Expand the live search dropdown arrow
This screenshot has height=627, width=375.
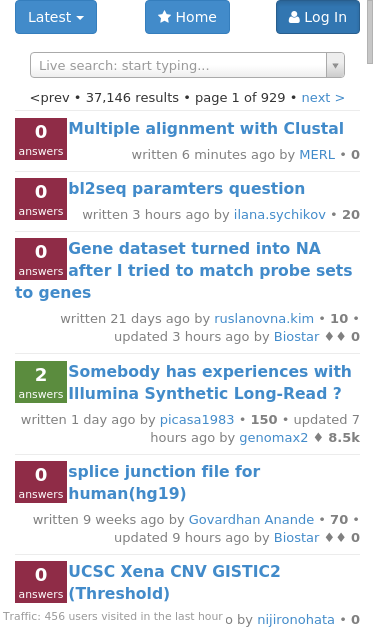coord(335,65)
